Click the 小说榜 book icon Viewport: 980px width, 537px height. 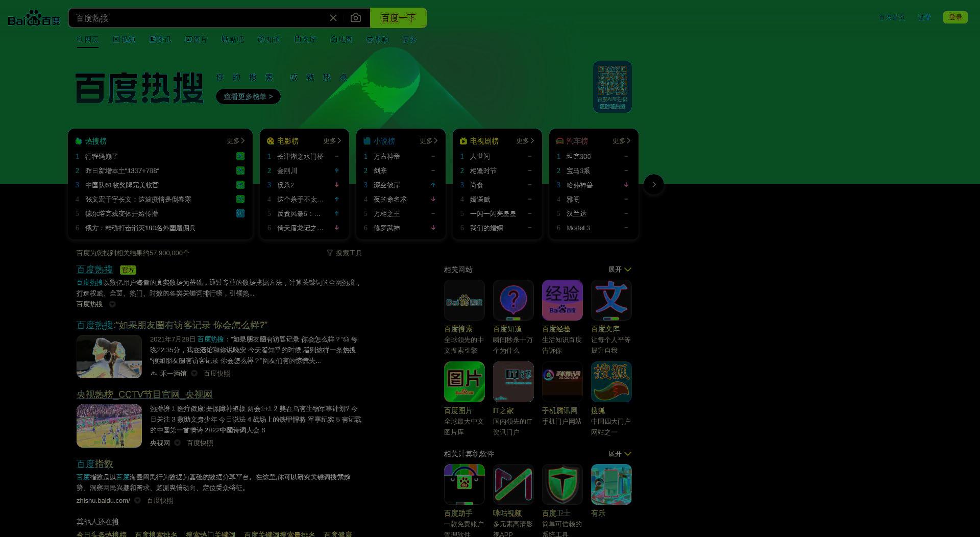tap(367, 141)
